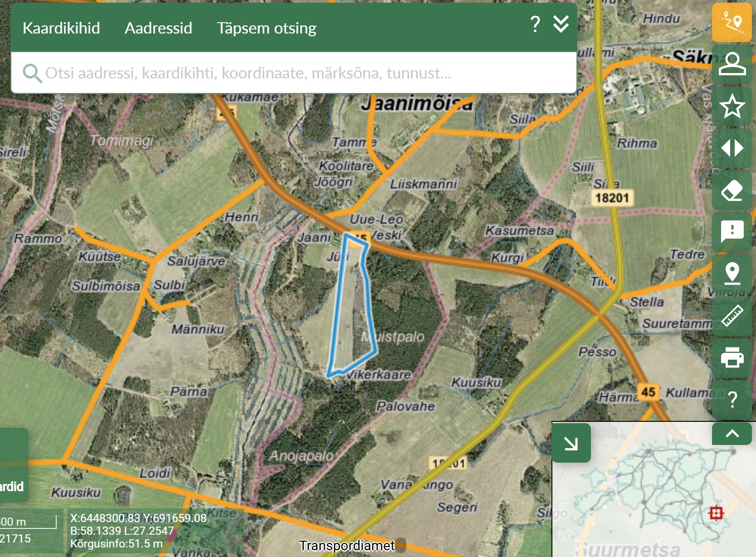Click the question mark in search header
756x557 pixels.
535,24
